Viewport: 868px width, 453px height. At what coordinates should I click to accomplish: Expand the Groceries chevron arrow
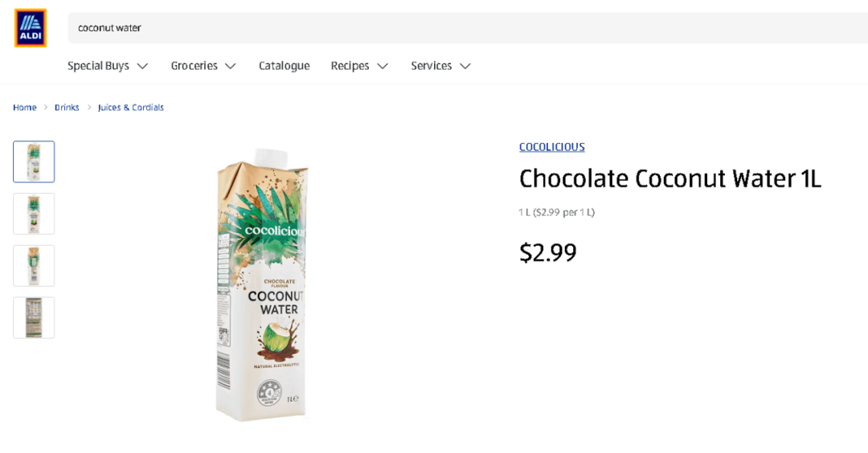[x=231, y=66]
